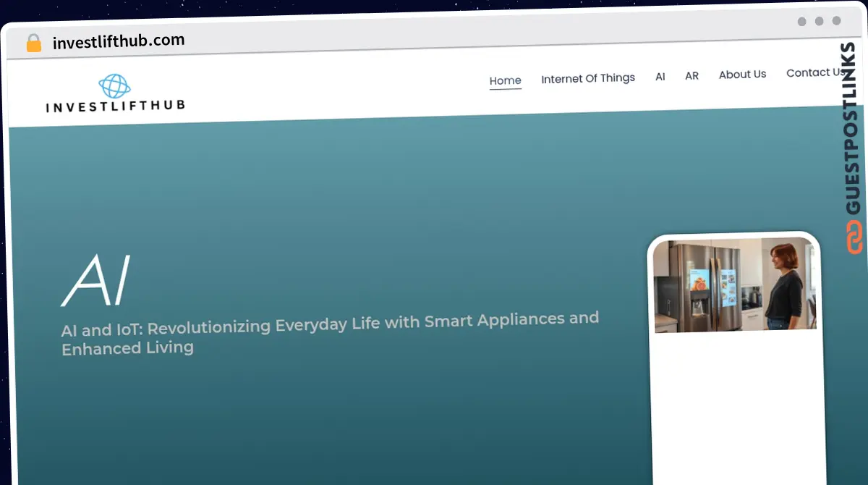The height and width of the screenshot is (485, 868).
Task: Click the INVESTLIFTHUB logo text
Action: [115, 106]
